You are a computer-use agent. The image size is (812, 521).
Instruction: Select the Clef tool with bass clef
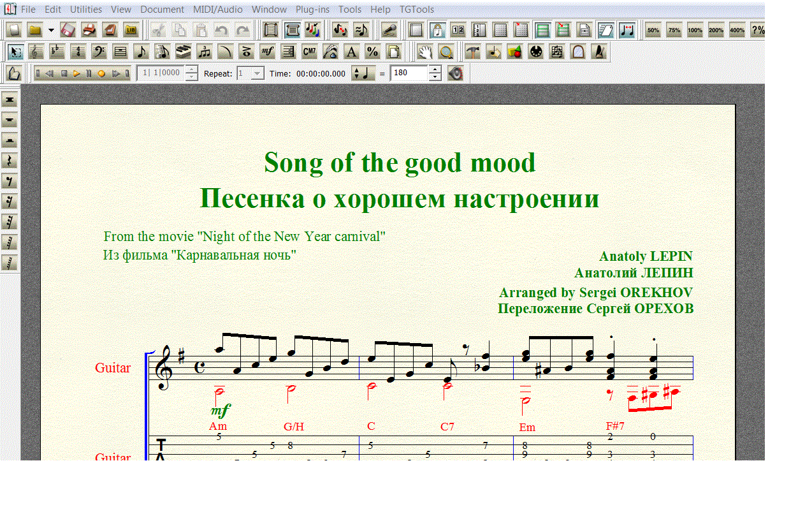coord(99,52)
